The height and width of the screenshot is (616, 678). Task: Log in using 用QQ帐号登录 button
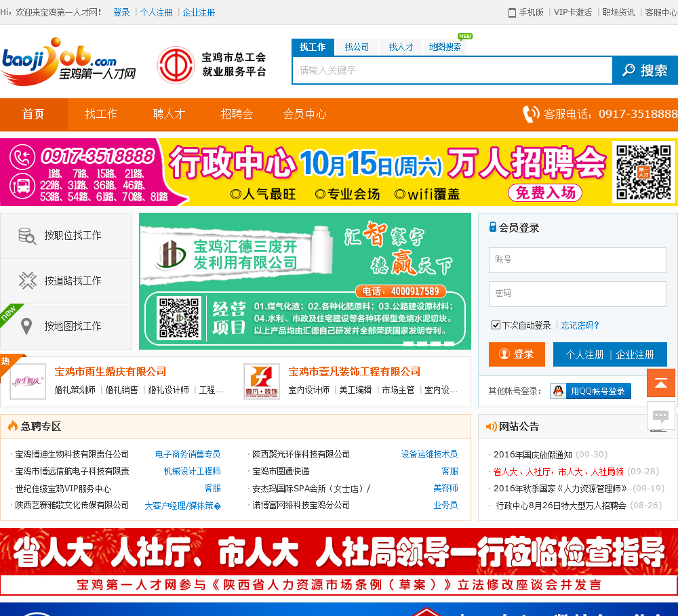point(591,391)
